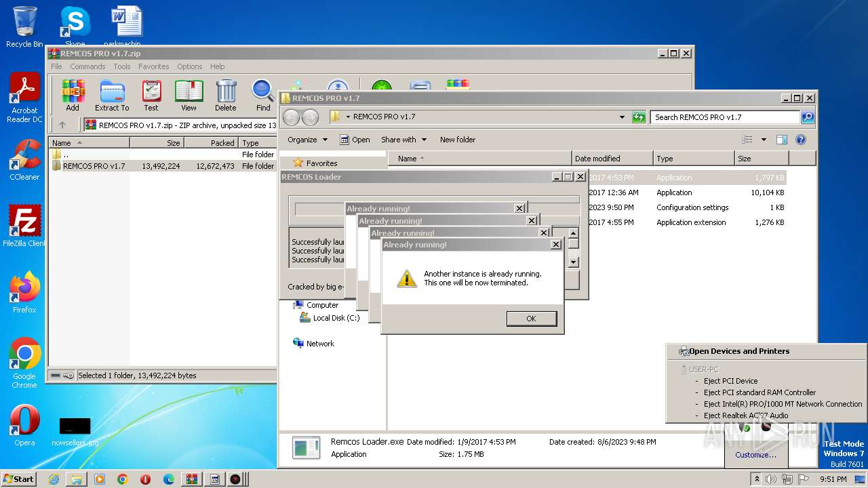Image resolution: width=868 pixels, height=488 pixels.
Task: Click Eject PCI Device
Action: (730, 381)
